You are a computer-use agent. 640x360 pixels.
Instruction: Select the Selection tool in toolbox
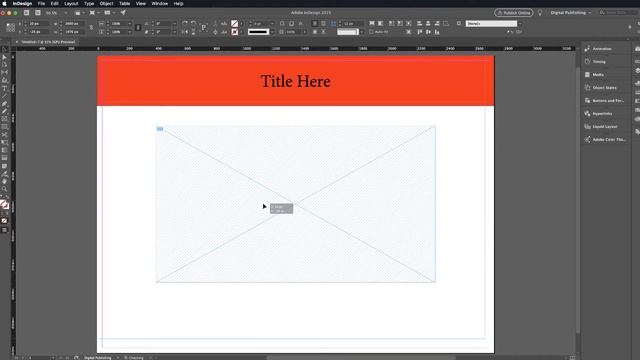click(4, 50)
